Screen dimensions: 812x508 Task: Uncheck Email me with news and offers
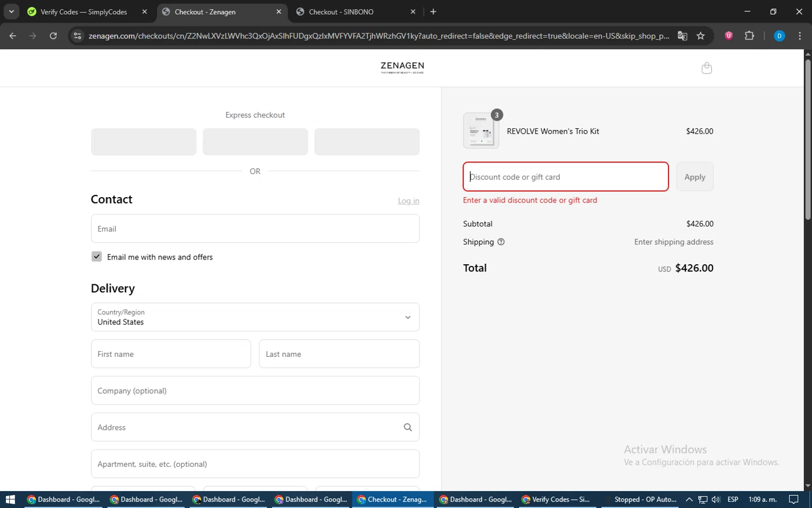point(96,257)
